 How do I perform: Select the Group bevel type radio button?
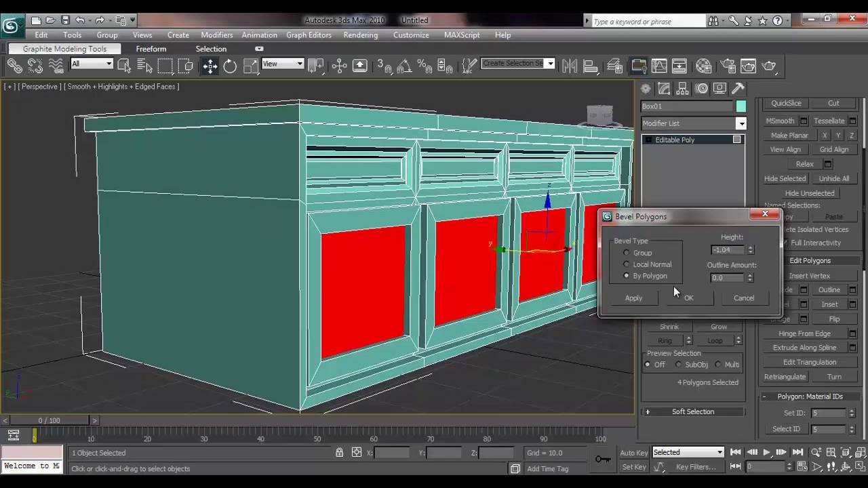coord(626,253)
